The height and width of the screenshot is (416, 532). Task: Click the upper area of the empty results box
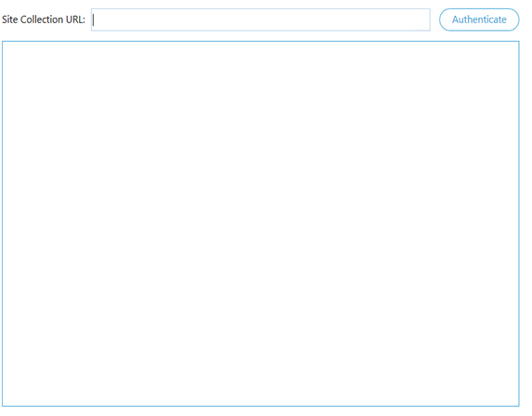tap(261, 84)
